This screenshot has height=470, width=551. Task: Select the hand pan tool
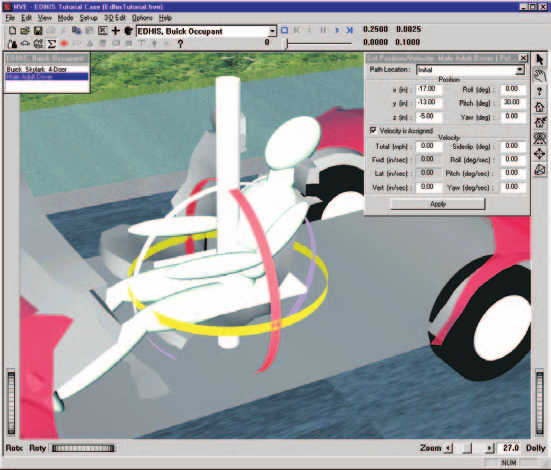click(x=539, y=75)
